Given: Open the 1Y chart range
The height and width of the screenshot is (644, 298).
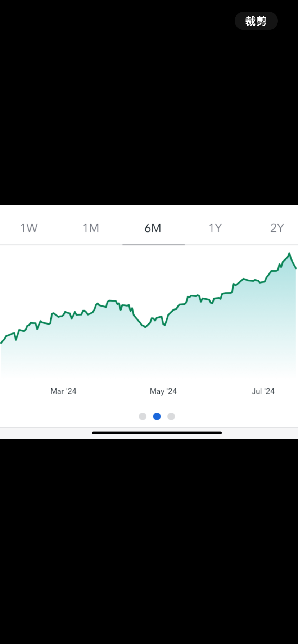Looking at the screenshot, I should point(215,228).
